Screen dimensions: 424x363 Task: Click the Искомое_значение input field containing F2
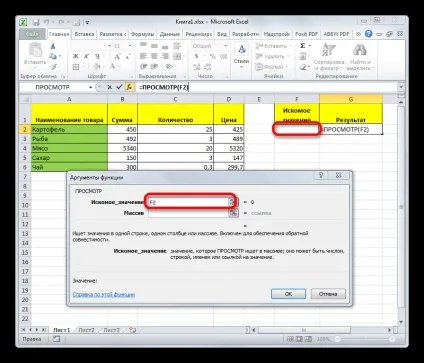point(188,202)
